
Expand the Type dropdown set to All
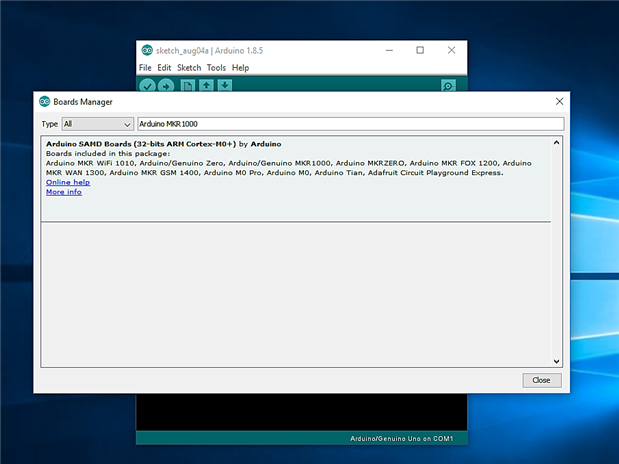point(97,124)
